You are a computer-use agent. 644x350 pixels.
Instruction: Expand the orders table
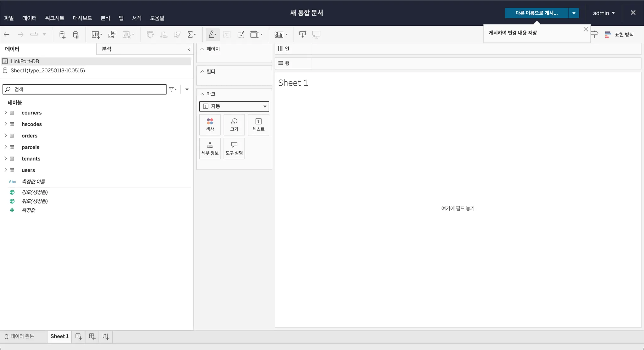coord(5,136)
